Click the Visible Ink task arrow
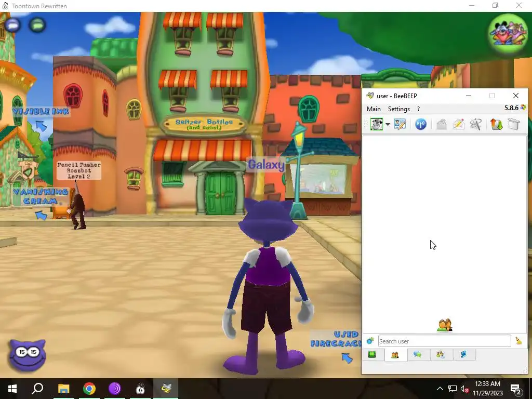532x399 pixels. (x=41, y=126)
